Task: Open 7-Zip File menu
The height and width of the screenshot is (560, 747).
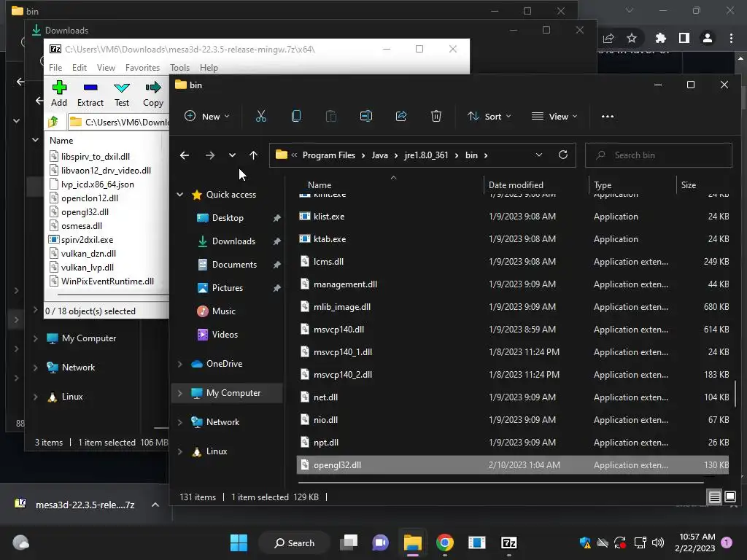Action: [55, 68]
